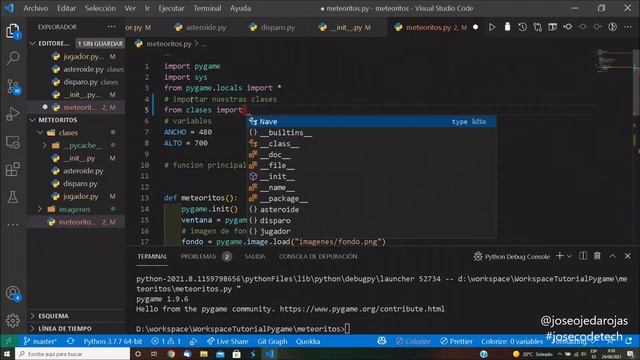
Task: Open the Extensions view
Action: click(13, 169)
